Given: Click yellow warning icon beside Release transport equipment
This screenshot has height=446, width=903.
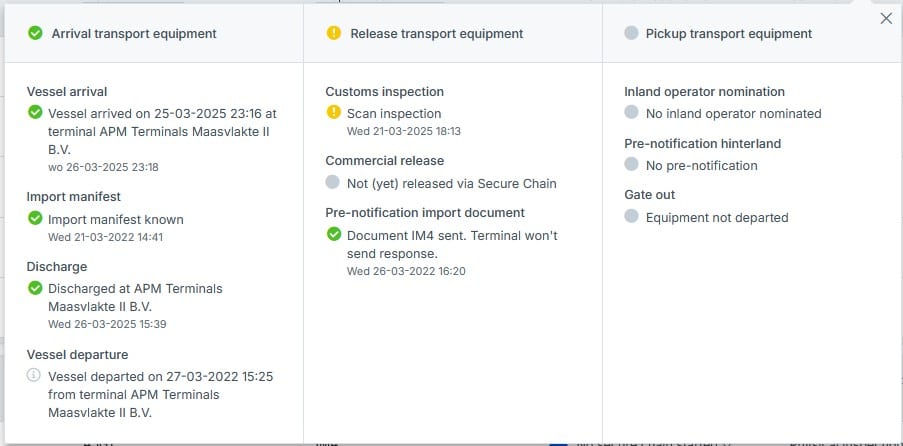Looking at the screenshot, I should click(x=334, y=34).
